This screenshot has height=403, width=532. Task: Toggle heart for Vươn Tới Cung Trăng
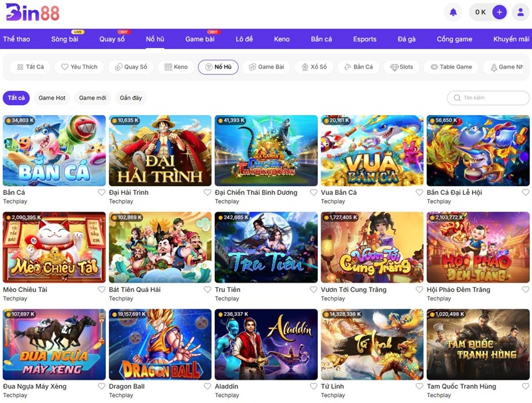click(420, 289)
